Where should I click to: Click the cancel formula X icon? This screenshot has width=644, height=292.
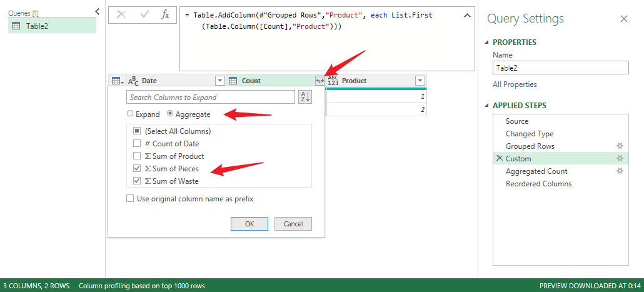121,15
